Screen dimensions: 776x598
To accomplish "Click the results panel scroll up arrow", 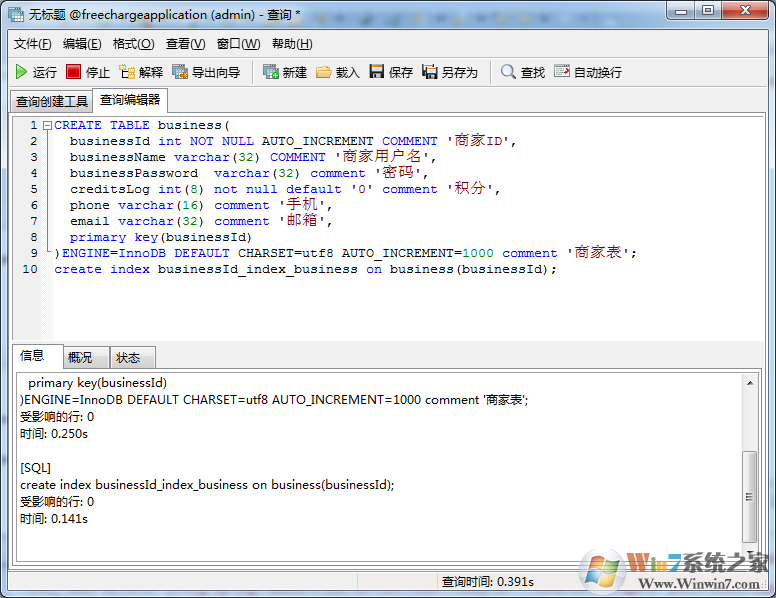I will point(750,383).
